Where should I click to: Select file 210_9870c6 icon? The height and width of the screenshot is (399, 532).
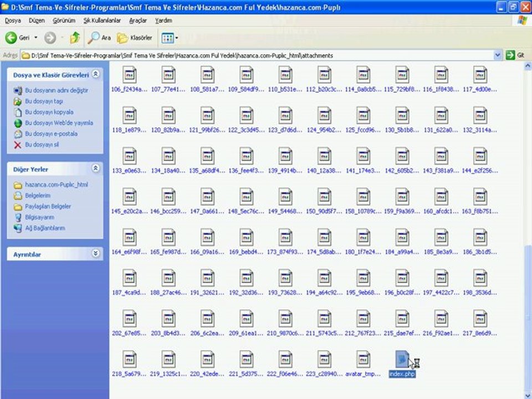coord(285,319)
